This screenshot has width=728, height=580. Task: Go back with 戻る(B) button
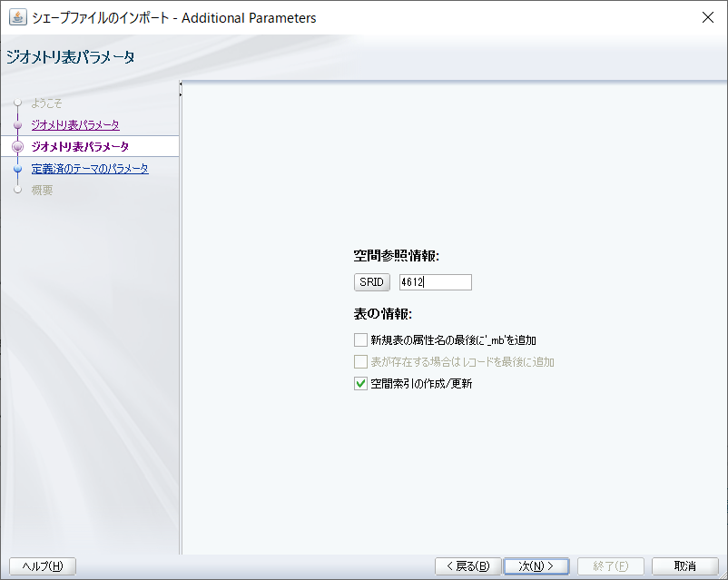(x=468, y=566)
